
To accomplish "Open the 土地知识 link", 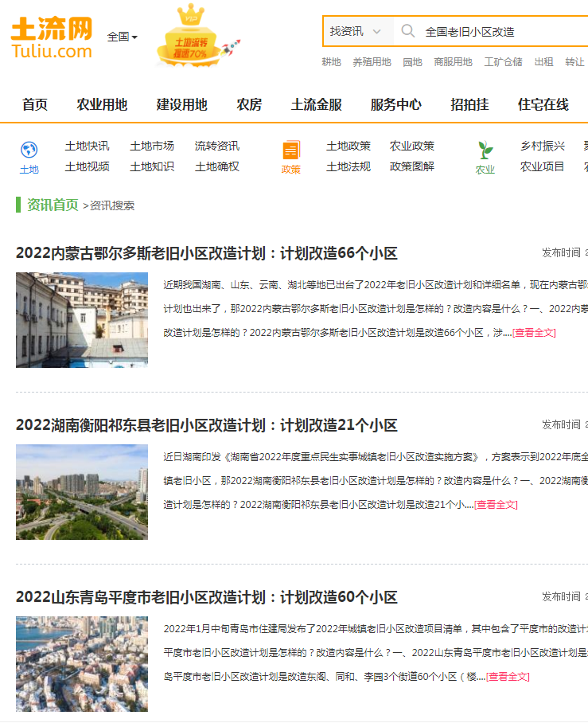I will [152, 166].
